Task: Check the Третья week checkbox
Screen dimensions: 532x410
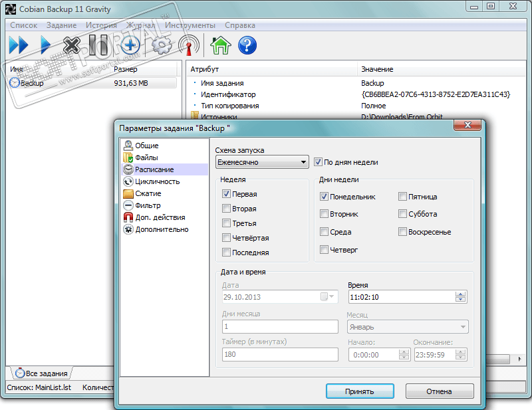Action: (226, 223)
